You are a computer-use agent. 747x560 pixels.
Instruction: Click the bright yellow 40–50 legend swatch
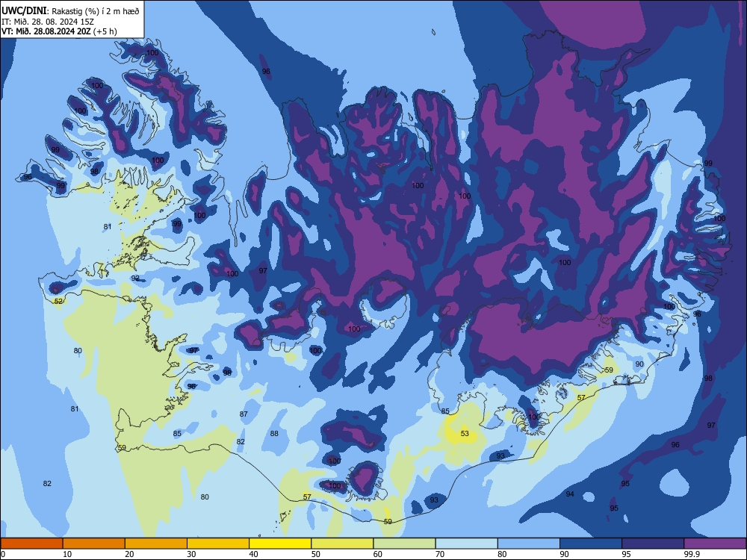coord(280,544)
